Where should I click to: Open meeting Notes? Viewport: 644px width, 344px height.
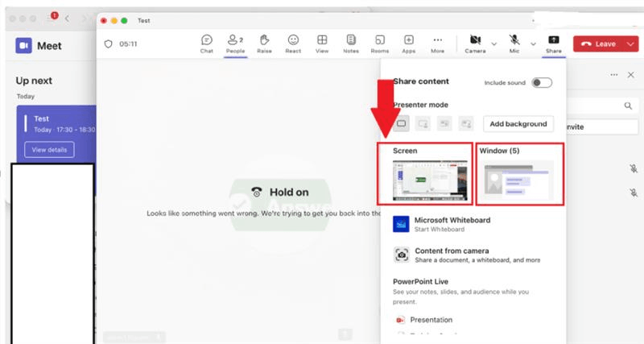pyautogui.click(x=351, y=44)
